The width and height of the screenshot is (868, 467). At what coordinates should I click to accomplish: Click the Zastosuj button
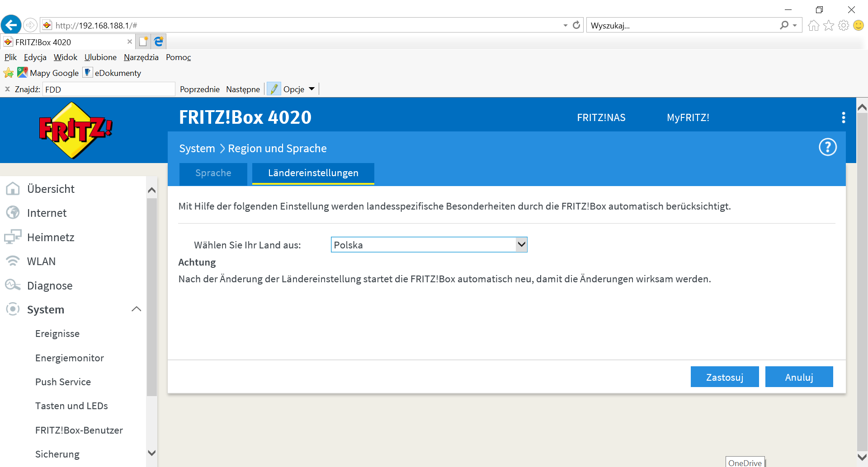pos(725,377)
